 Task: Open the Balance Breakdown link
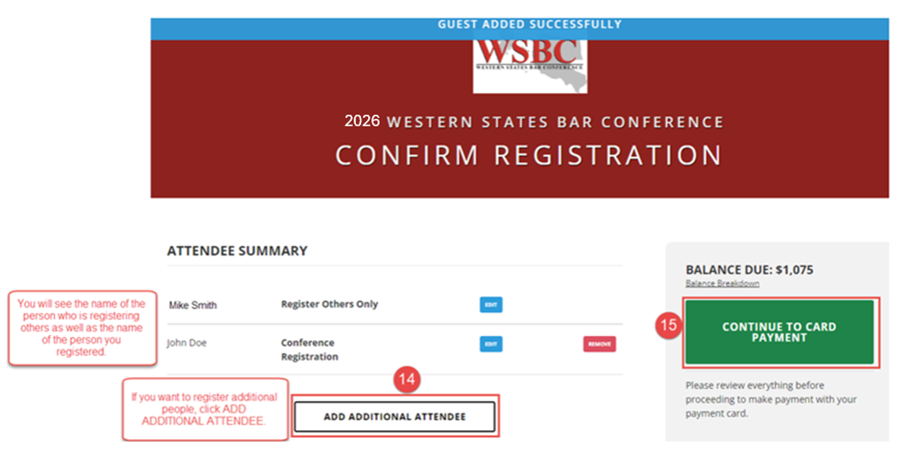click(722, 283)
